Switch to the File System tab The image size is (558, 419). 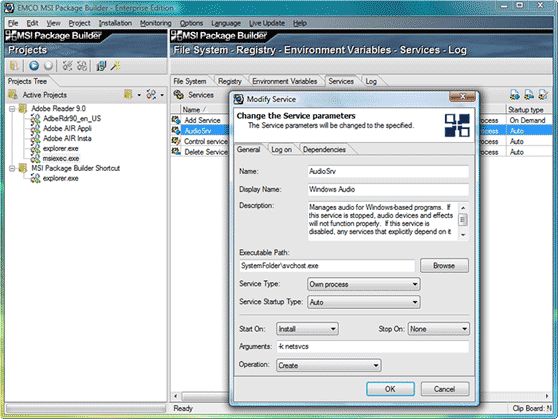pyautogui.click(x=190, y=82)
